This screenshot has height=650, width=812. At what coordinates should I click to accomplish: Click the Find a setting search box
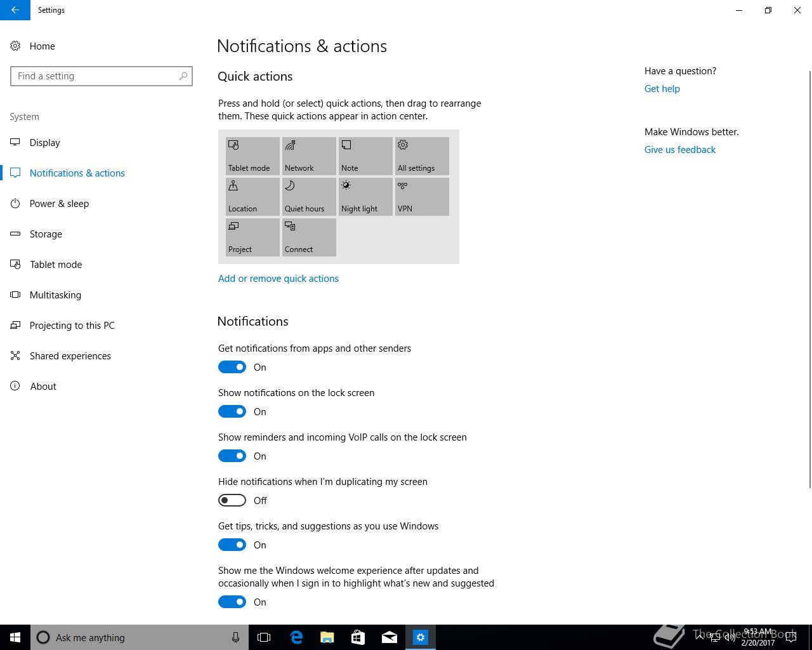101,76
